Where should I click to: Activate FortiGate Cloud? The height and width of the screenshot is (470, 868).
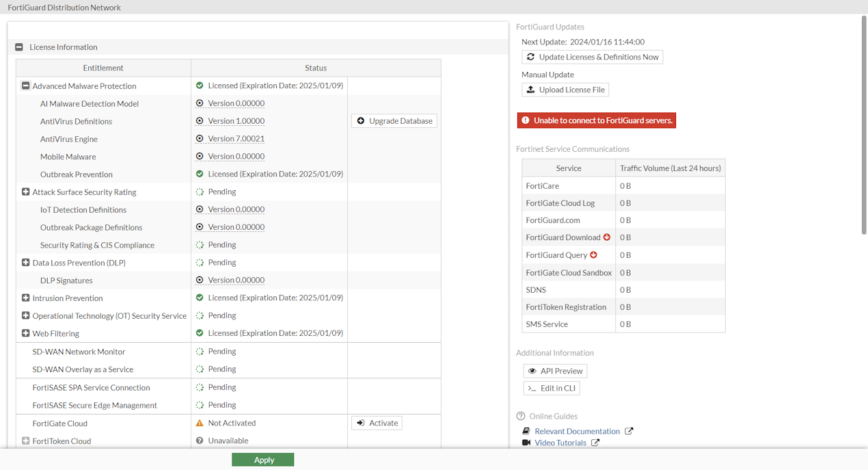click(x=376, y=422)
